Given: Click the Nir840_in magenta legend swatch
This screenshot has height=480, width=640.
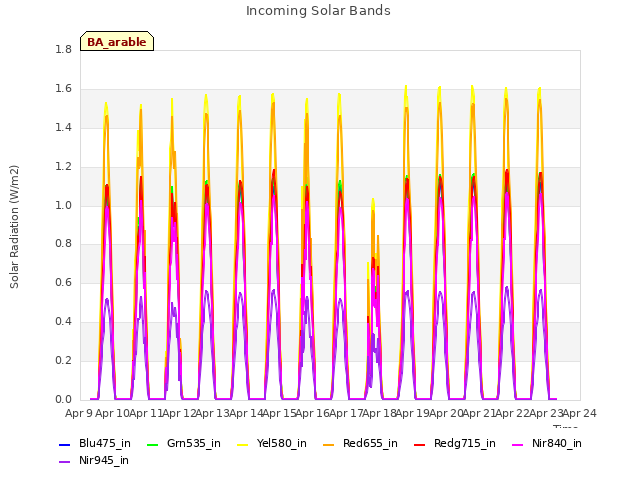Looking at the screenshot, I should 518,444.
